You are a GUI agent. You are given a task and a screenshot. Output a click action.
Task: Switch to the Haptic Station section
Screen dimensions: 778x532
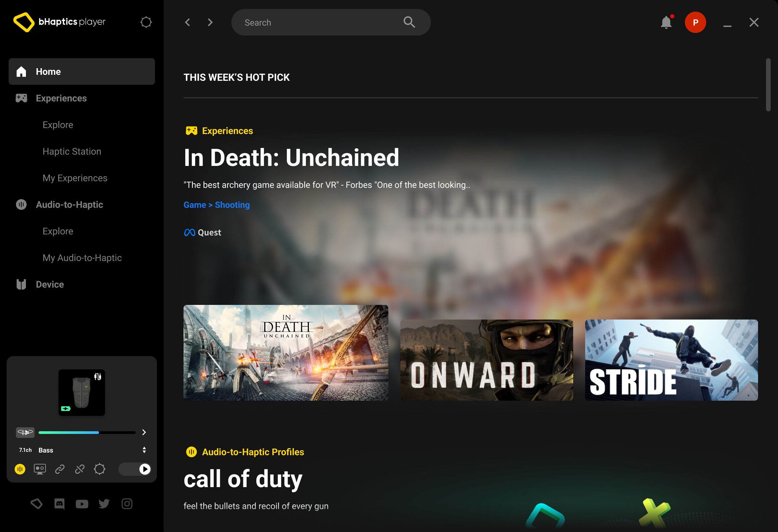click(x=72, y=151)
